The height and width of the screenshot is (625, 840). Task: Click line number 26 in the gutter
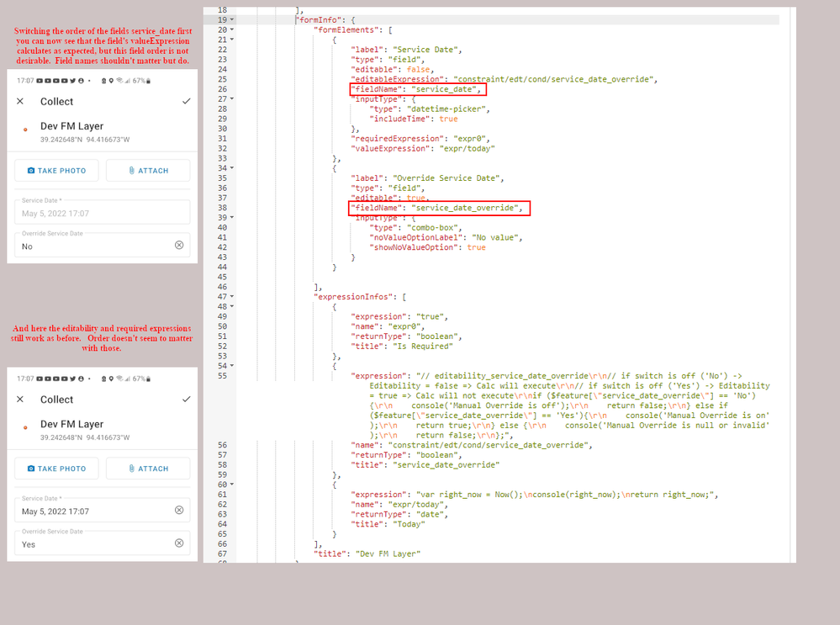pos(222,89)
